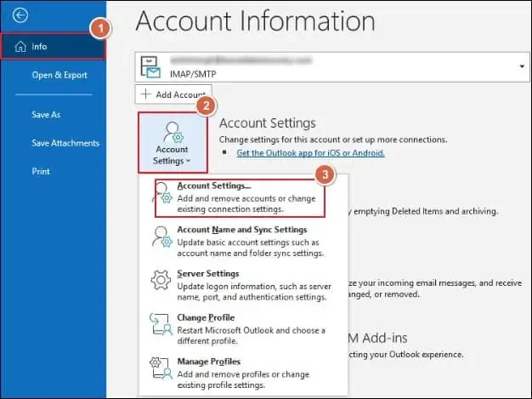
Task: Click the Manage Profiles icon
Action: [x=161, y=368]
